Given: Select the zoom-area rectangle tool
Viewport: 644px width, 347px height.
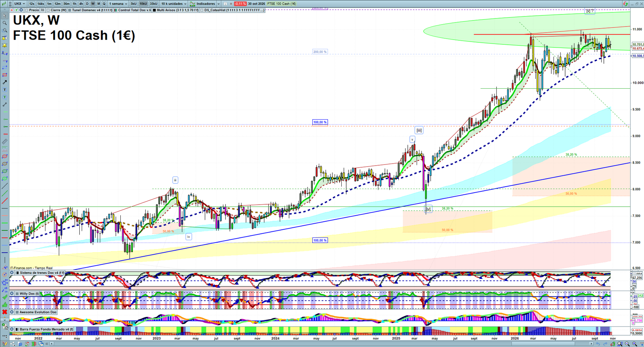Looking at the screenshot, I should [x=5, y=30].
